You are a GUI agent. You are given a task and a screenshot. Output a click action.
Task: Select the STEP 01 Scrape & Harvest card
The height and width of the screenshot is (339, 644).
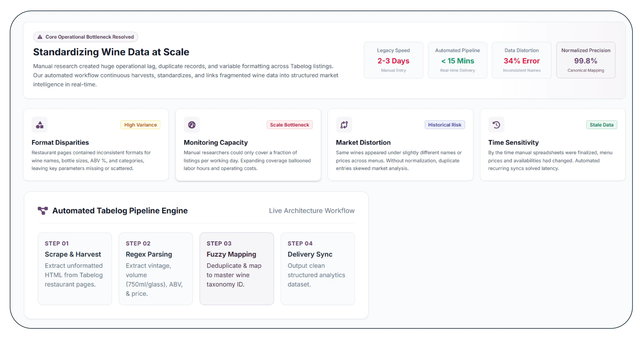tap(75, 269)
